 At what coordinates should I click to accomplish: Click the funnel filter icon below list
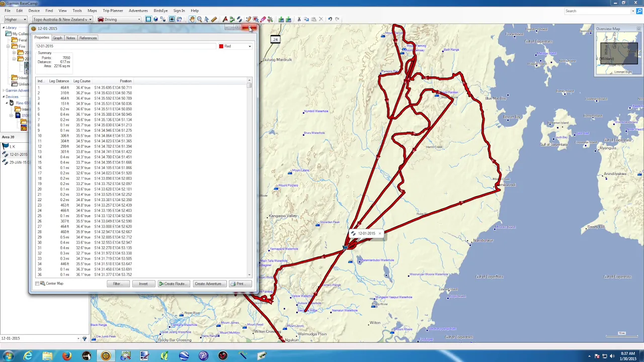tap(85, 338)
